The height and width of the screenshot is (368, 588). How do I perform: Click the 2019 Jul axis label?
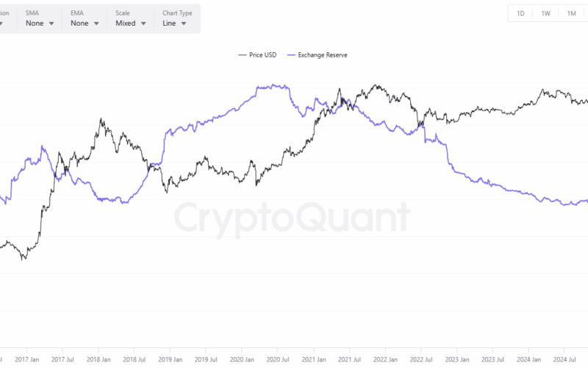(x=206, y=358)
